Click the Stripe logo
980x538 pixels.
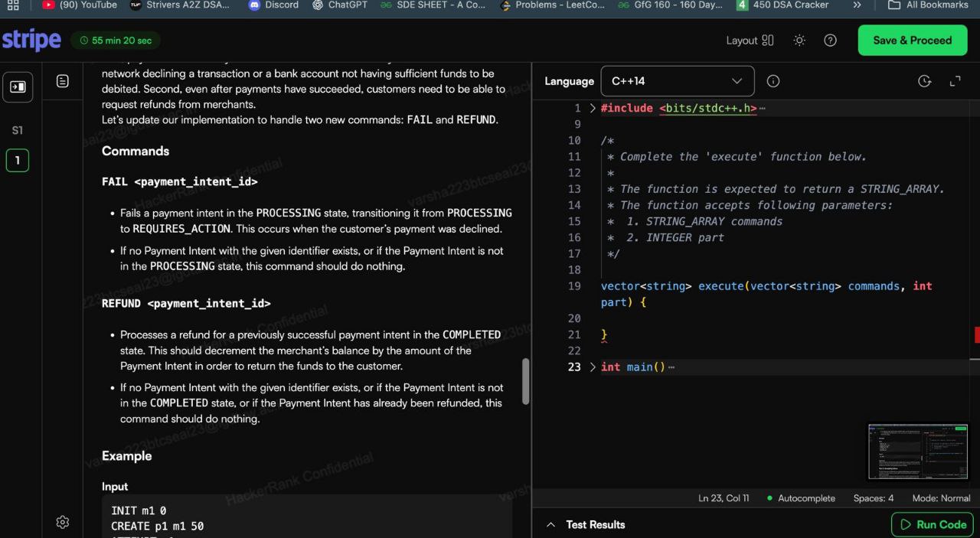pyautogui.click(x=31, y=41)
